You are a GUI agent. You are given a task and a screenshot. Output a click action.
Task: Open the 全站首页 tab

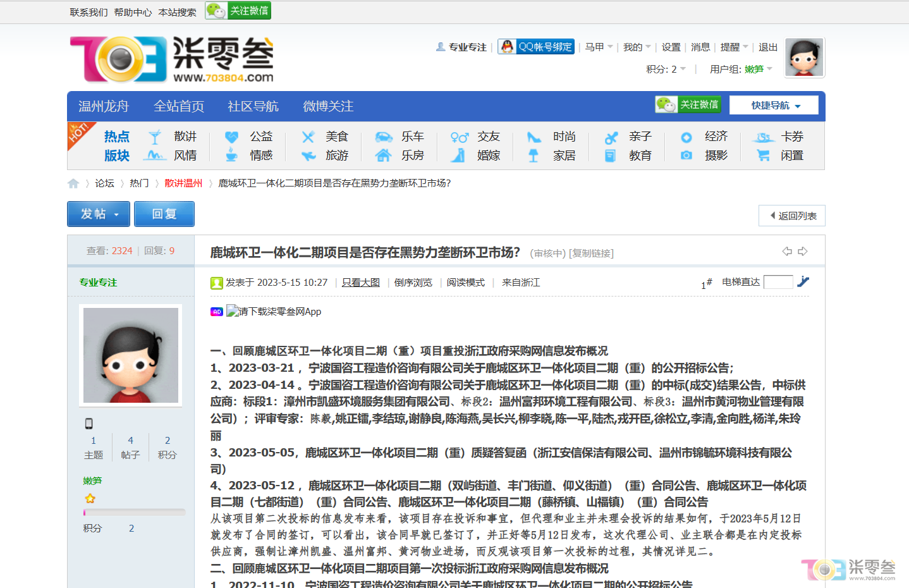click(179, 106)
